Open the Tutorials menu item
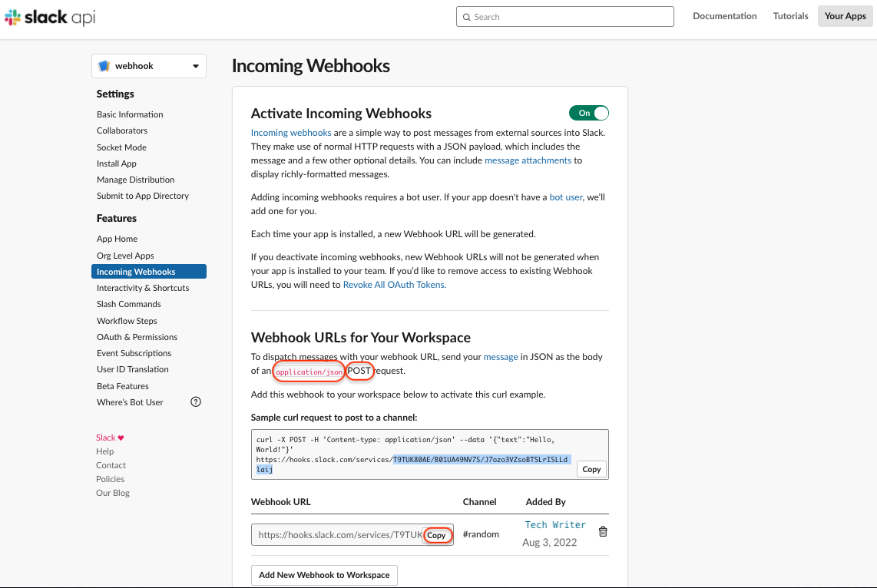 (790, 16)
